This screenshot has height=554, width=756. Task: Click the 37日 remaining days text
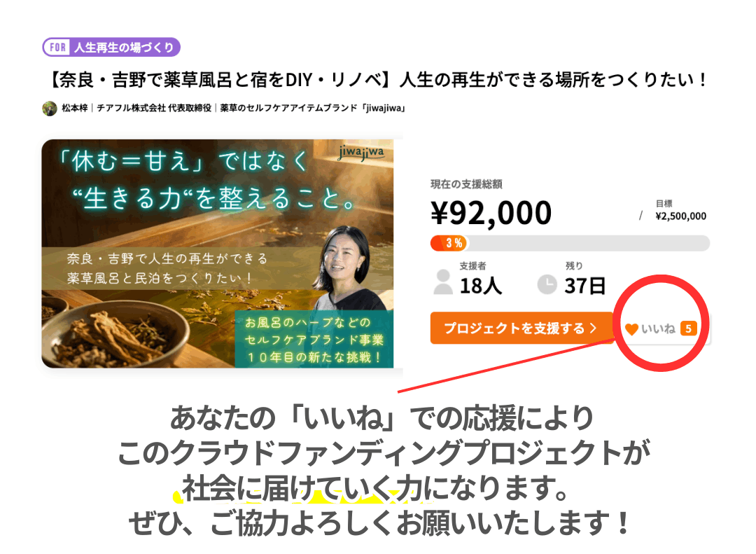click(x=584, y=286)
